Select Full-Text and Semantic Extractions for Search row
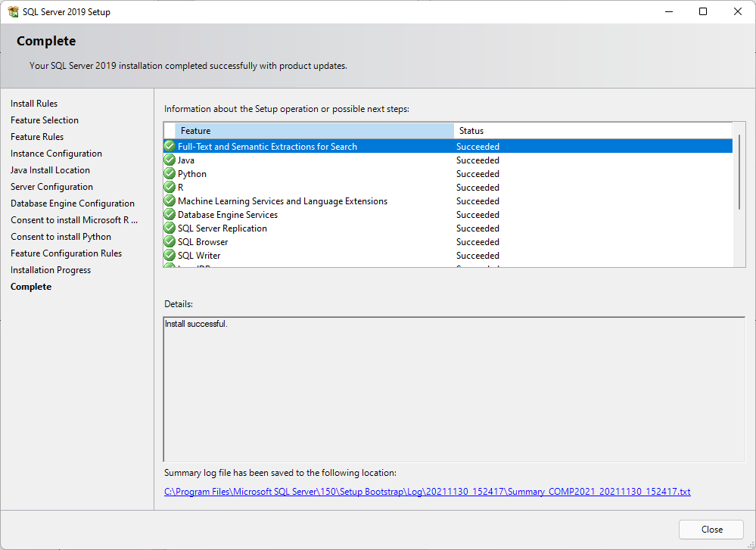 [448, 146]
